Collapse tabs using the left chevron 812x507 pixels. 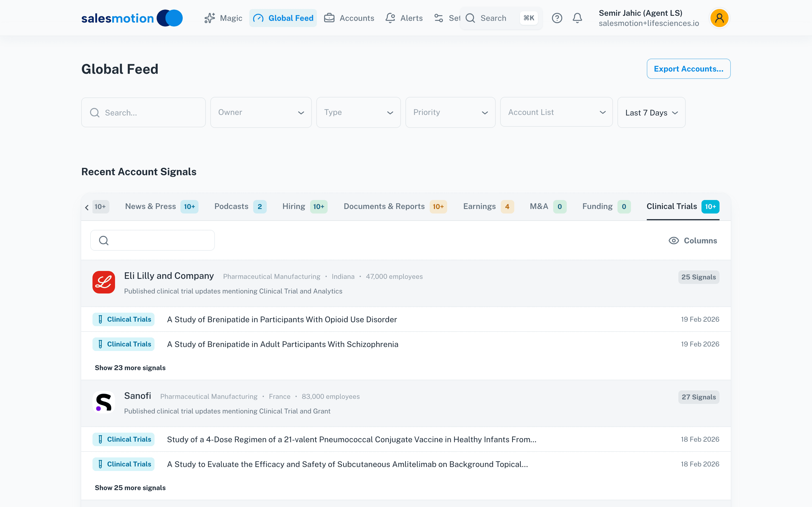(87, 207)
